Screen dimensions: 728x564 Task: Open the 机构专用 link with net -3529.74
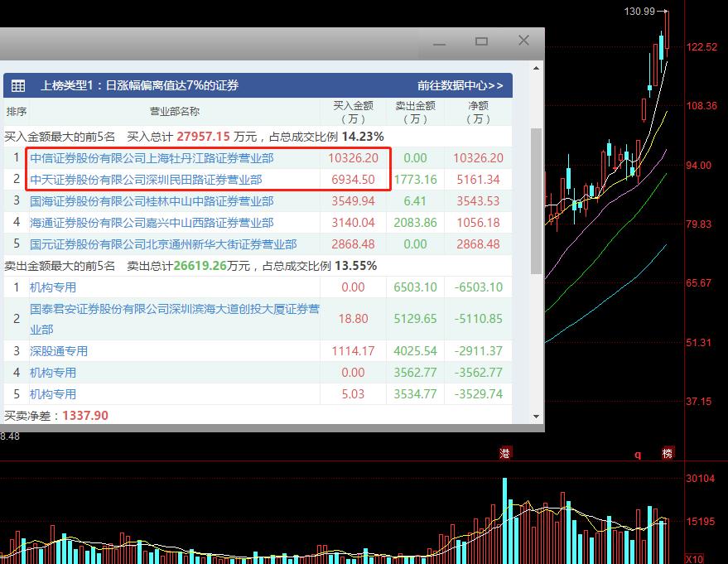(x=53, y=394)
